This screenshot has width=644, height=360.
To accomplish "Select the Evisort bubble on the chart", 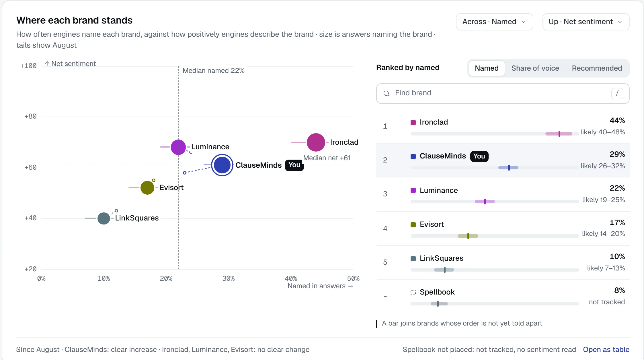I will (x=147, y=188).
